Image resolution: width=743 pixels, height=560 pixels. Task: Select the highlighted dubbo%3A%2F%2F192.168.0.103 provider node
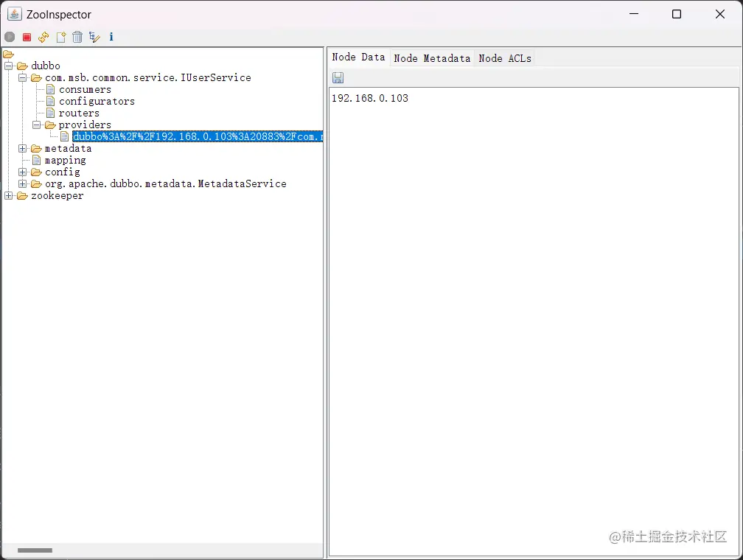[x=198, y=136]
